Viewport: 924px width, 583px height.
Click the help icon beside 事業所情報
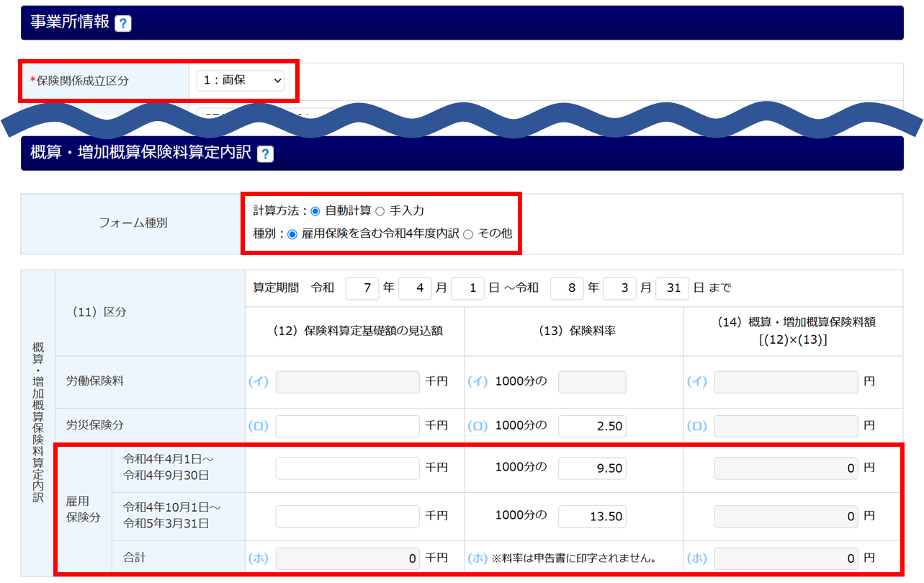click(x=123, y=23)
